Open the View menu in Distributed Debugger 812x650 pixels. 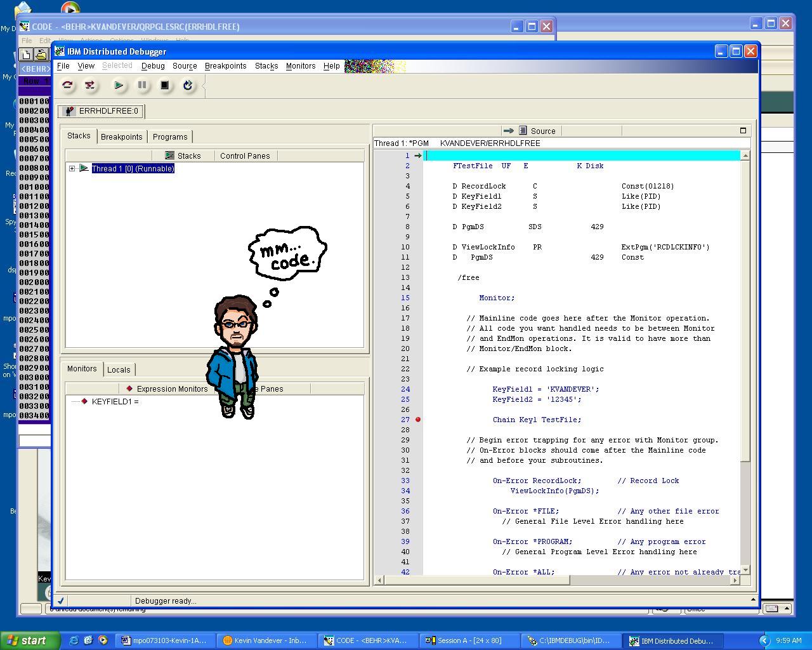tap(86, 65)
